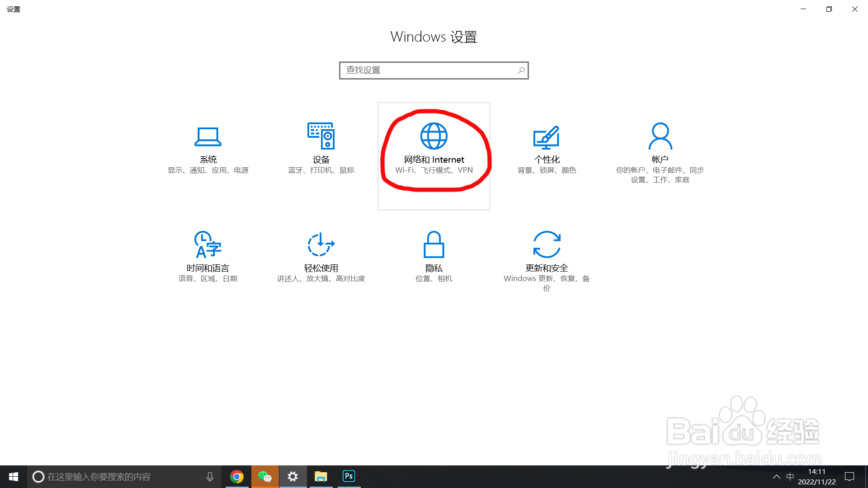868x488 pixels.
Task: Open the 时间和语言 clock icon
Action: pyautogui.click(x=208, y=244)
